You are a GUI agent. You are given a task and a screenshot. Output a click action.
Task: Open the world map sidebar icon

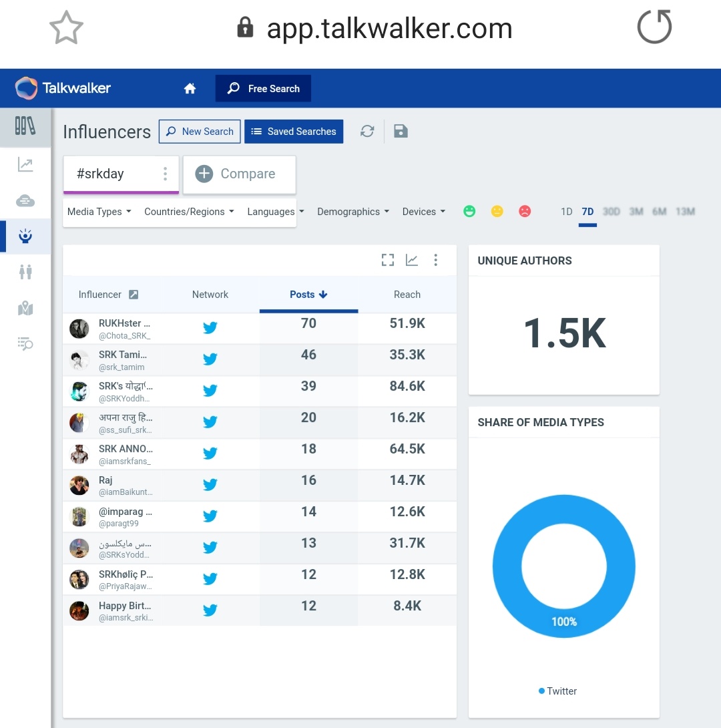click(25, 308)
